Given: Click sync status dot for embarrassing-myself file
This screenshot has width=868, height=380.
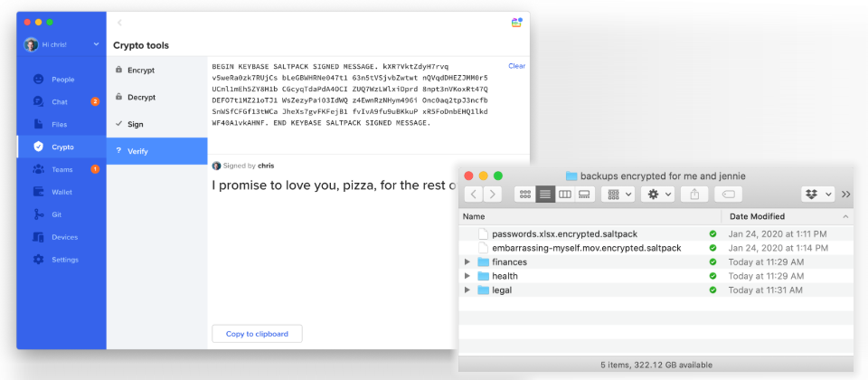Looking at the screenshot, I should click(x=713, y=248).
